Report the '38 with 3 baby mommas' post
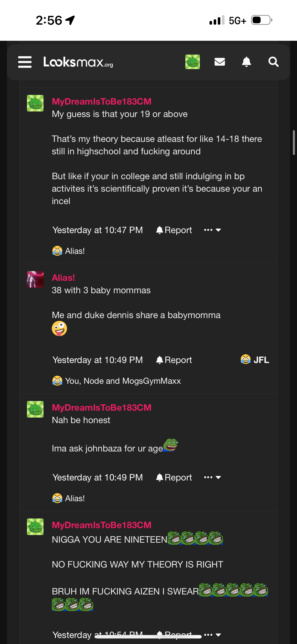The image size is (297, 644). [x=174, y=360]
